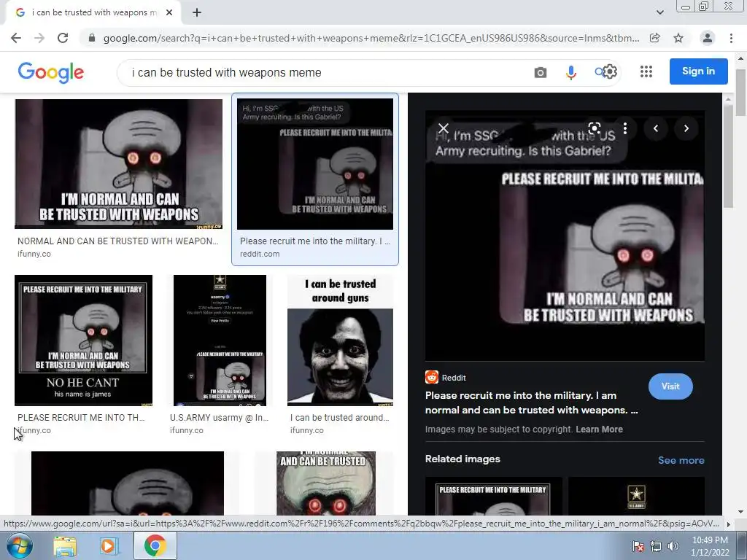Open the Google apps grid
This screenshot has width=747, height=560.
click(646, 71)
